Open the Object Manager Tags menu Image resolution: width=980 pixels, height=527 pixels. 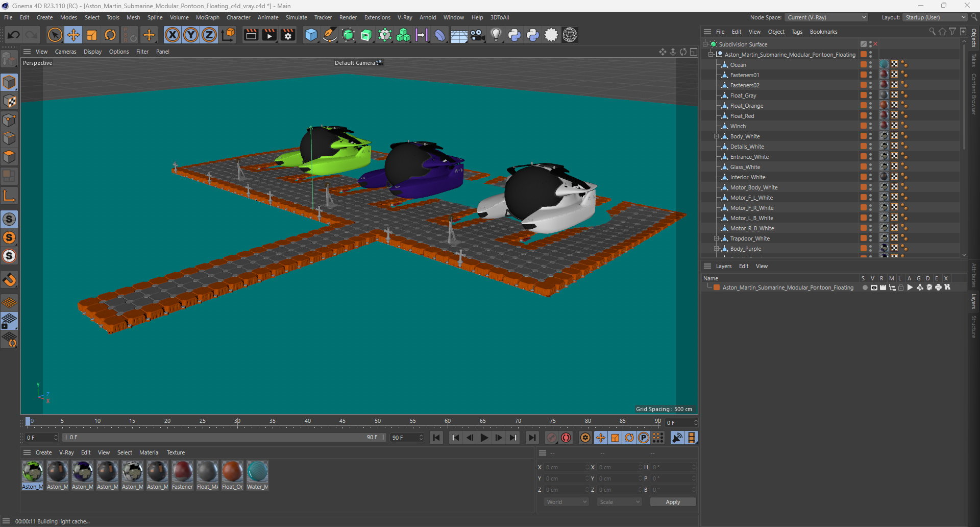tap(797, 32)
